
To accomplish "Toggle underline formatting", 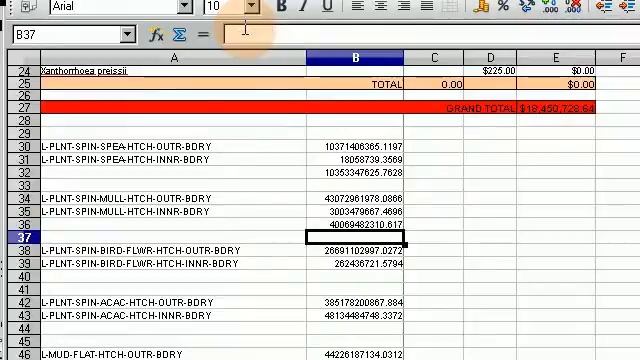I will click(x=327, y=6).
